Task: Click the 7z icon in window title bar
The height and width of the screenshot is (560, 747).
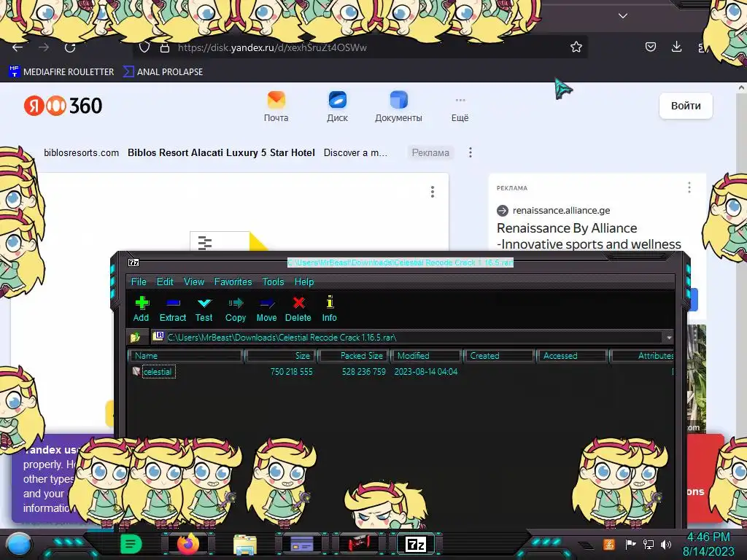Action: coord(134,262)
